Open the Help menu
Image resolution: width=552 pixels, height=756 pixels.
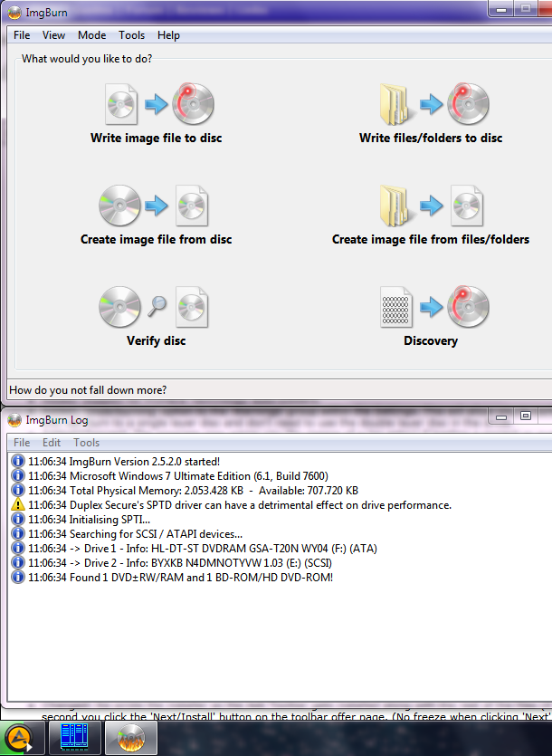(x=168, y=35)
